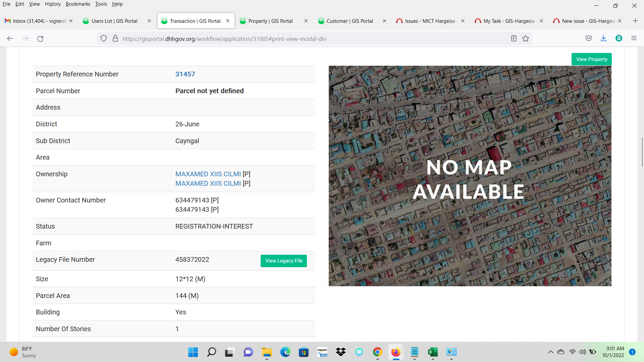The height and width of the screenshot is (362, 644).
Task: Open a new browser tab
Action: coord(635,21)
